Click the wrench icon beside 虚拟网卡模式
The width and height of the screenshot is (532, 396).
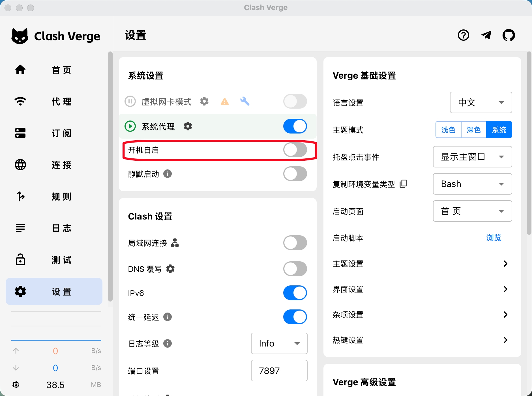coord(245,101)
